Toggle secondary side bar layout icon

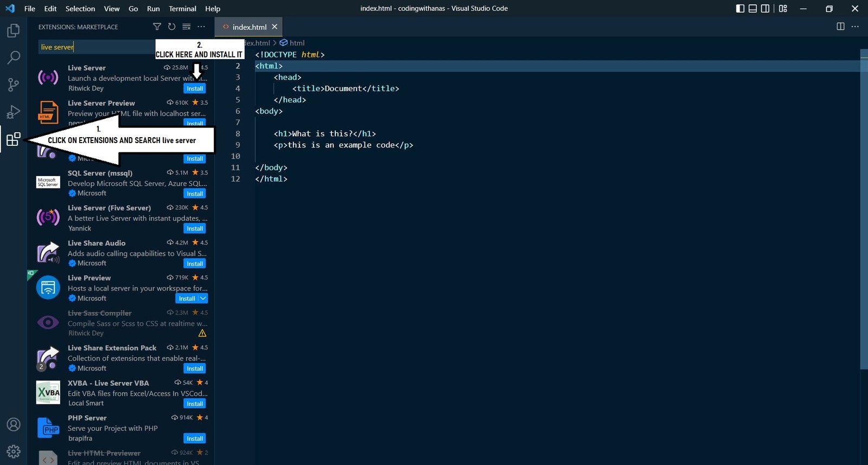tap(765, 9)
